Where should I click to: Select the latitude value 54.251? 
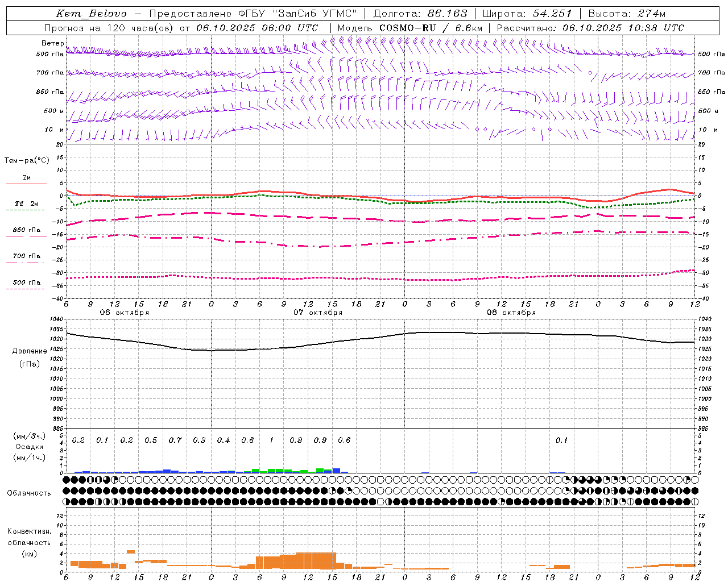(x=552, y=14)
